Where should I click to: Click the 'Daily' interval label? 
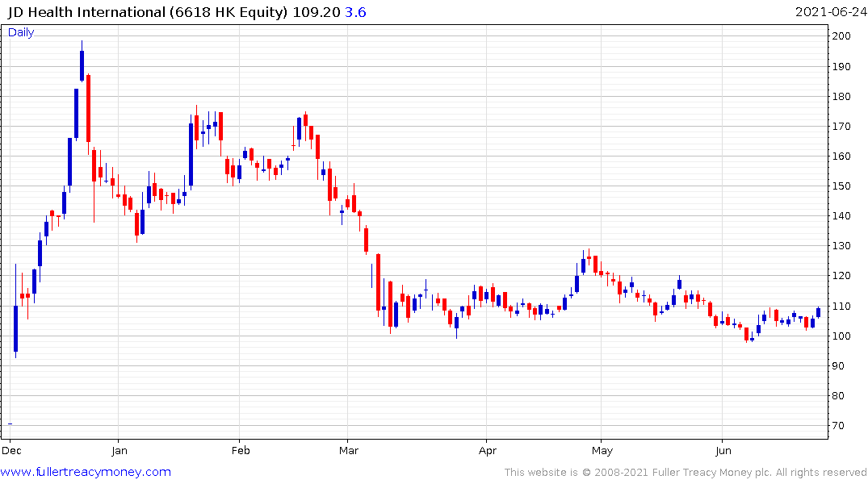(21, 32)
